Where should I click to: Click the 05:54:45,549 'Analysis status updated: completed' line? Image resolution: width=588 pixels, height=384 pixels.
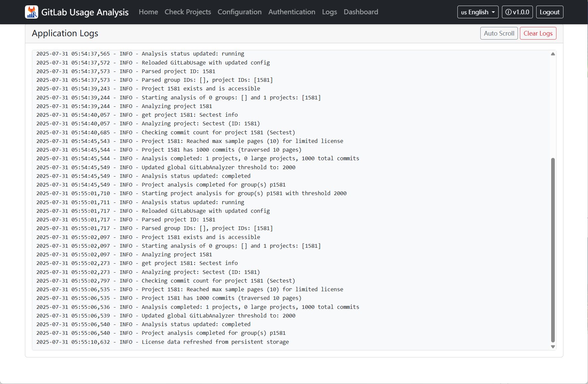(x=143, y=176)
